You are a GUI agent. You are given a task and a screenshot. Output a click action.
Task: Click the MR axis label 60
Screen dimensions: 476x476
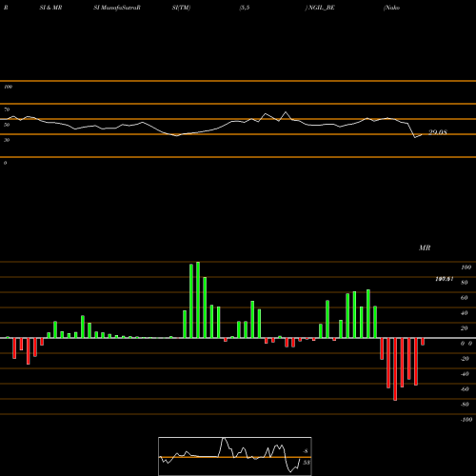pos(465,298)
